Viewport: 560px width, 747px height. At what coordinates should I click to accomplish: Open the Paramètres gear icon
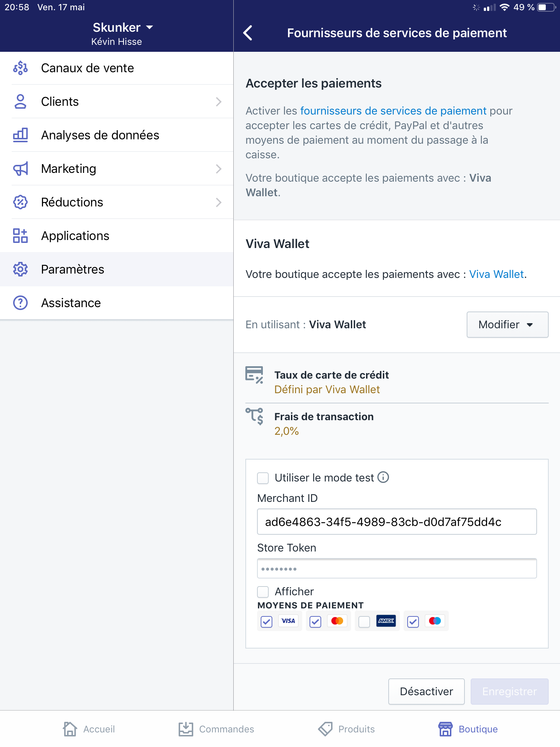pyautogui.click(x=21, y=269)
